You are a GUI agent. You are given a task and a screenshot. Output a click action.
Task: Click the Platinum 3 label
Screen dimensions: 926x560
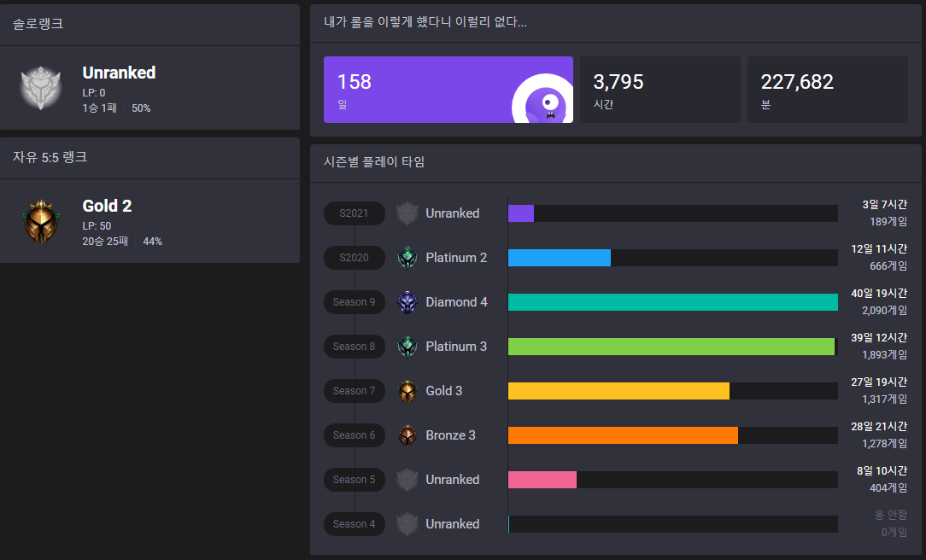point(456,347)
